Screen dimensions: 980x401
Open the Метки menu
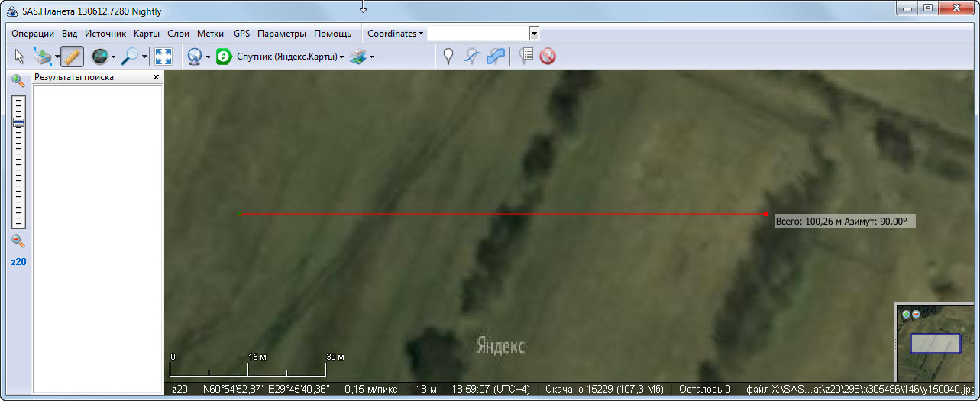pyautogui.click(x=210, y=34)
